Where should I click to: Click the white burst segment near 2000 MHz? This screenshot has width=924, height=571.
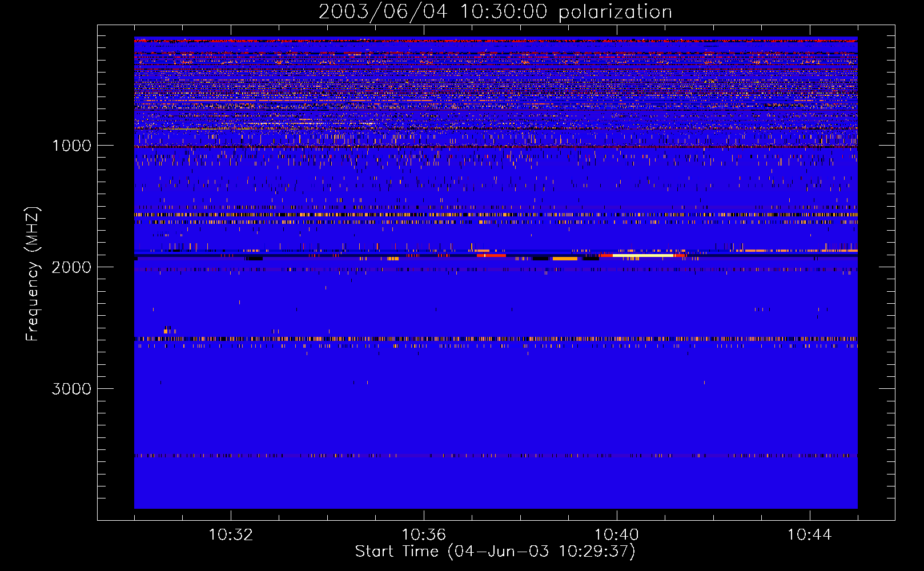coord(644,256)
